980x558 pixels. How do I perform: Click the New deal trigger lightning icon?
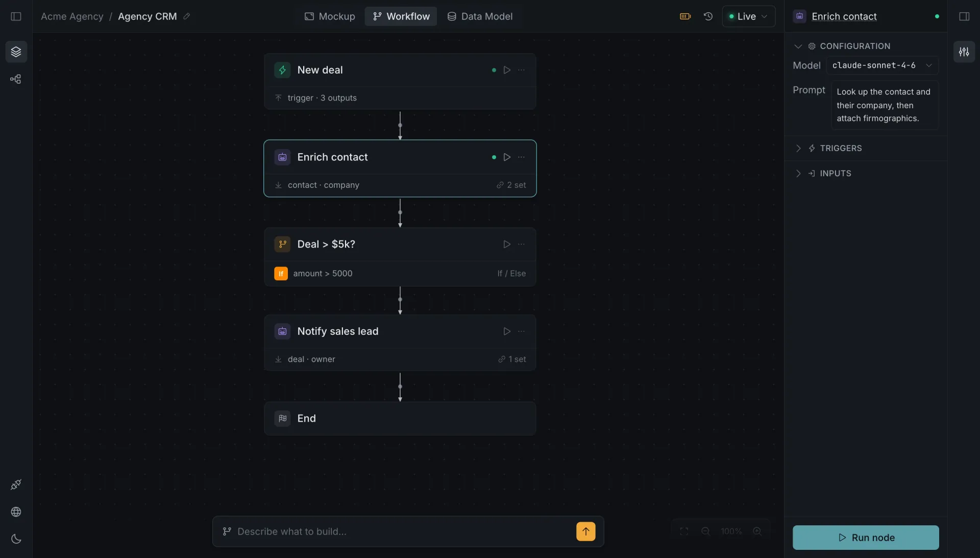pyautogui.click(x=282, y=70)
